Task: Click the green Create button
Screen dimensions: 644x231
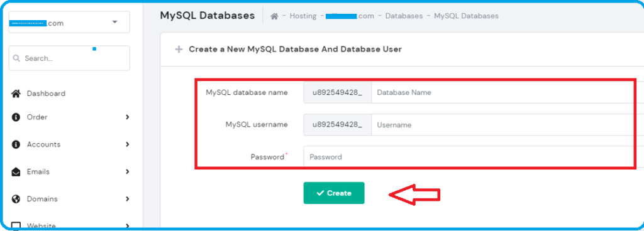Action: [334, 193]
